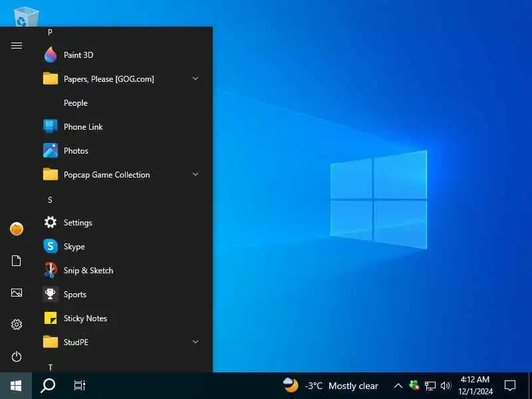Click the green tray icon with red x
Screen dimensions: 532x399
click(414, 386)
